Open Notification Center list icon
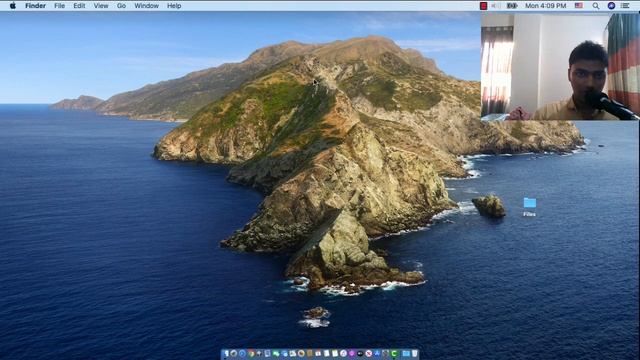 (625, 6)
